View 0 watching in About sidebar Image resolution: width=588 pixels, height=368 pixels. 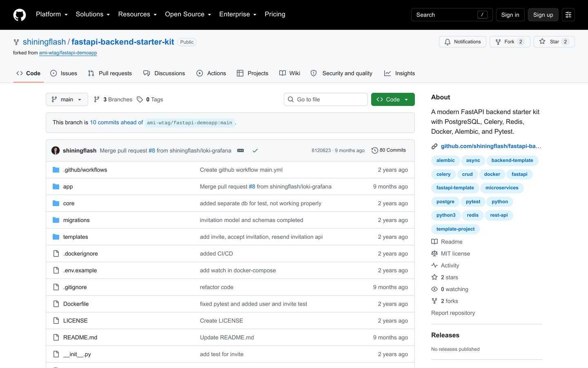[450, 289]
